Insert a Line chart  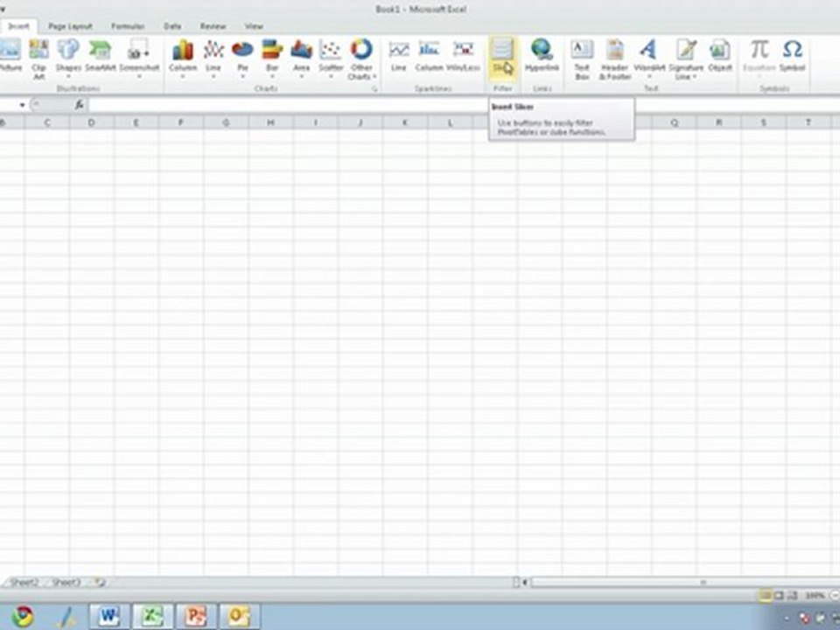coord(213,58)
